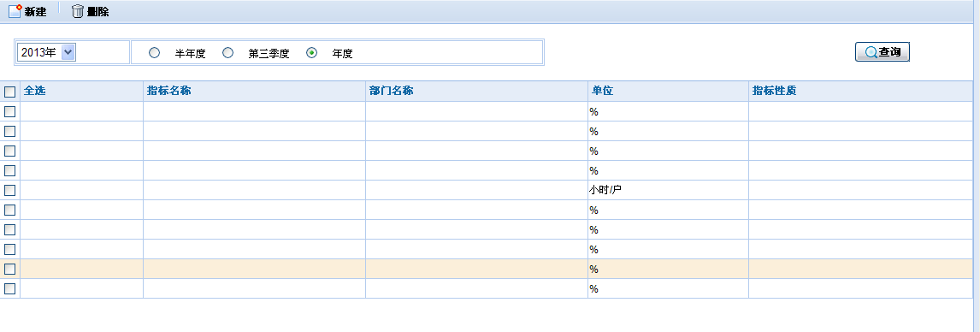Check the highlighted row's checkbox

(10, 269)
